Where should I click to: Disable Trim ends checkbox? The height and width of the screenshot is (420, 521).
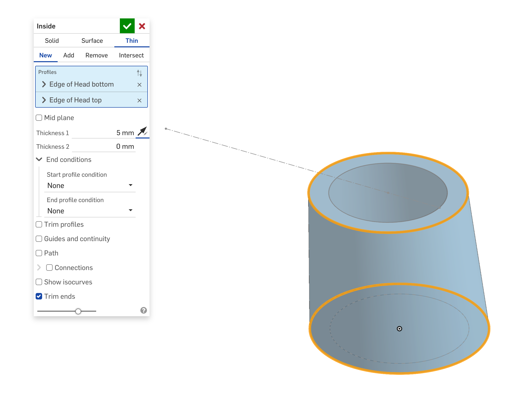39,296
